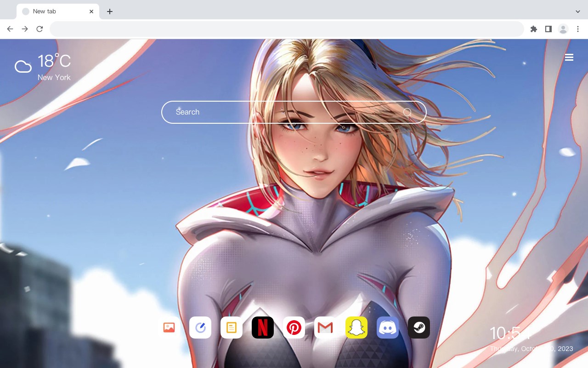Open the wallpaper gallery shortcut icon
Image resolution: width=588 pixels, height=368 pixels.
click(x=169, y=328)
